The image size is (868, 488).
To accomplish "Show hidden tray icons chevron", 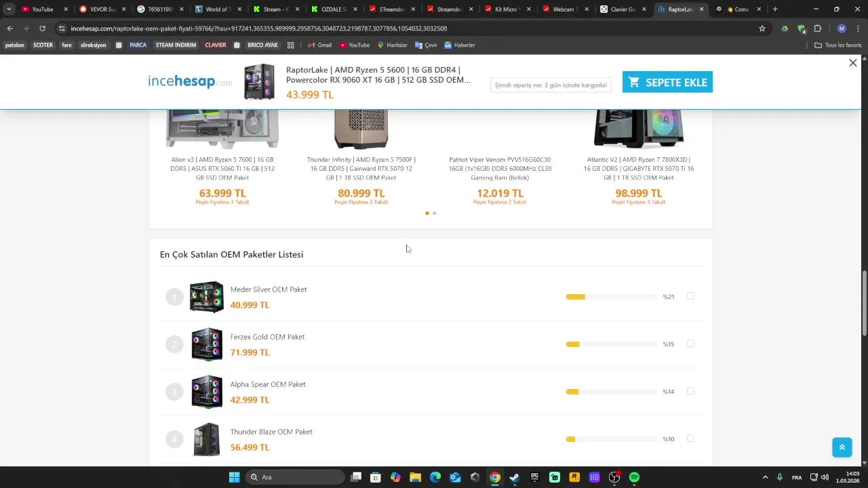I will [765, 477].
